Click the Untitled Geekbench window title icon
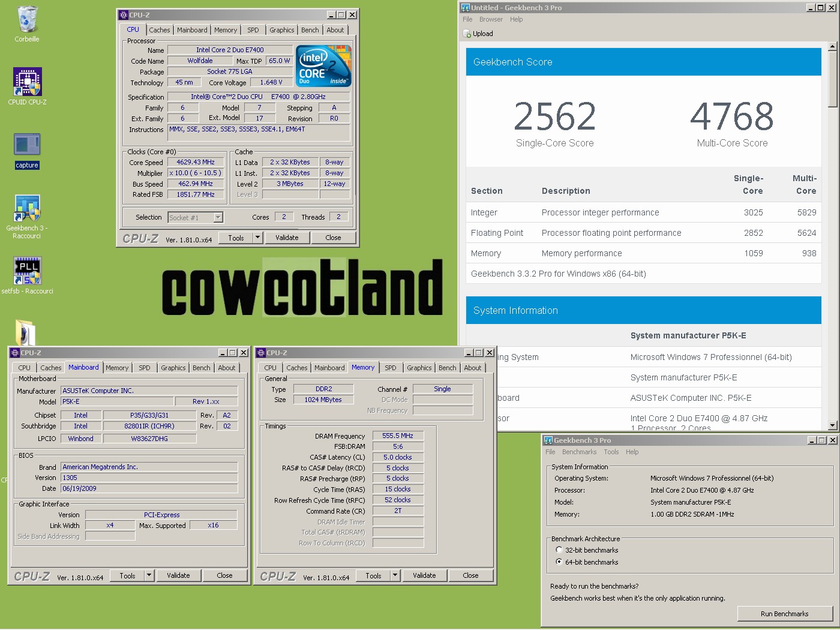The image size is (840, 630). click(465, 8)
